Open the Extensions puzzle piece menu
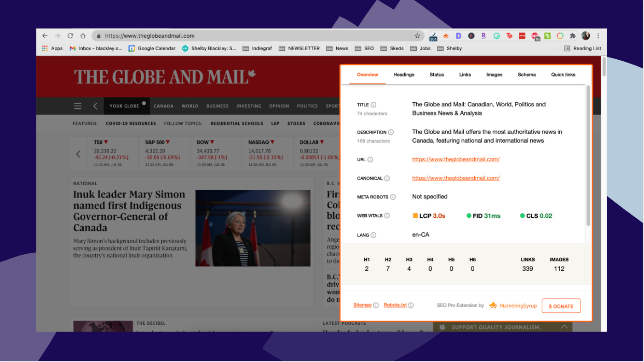This screenshot has width=644, height=362. (573, 35)
